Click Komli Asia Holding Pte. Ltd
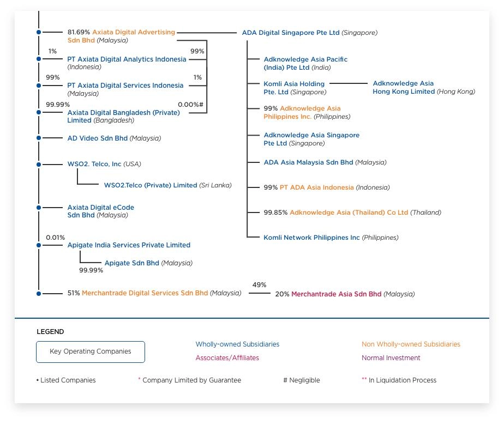Image resolution: width=504 pixels, height=425 pixels. pos(295,88)
